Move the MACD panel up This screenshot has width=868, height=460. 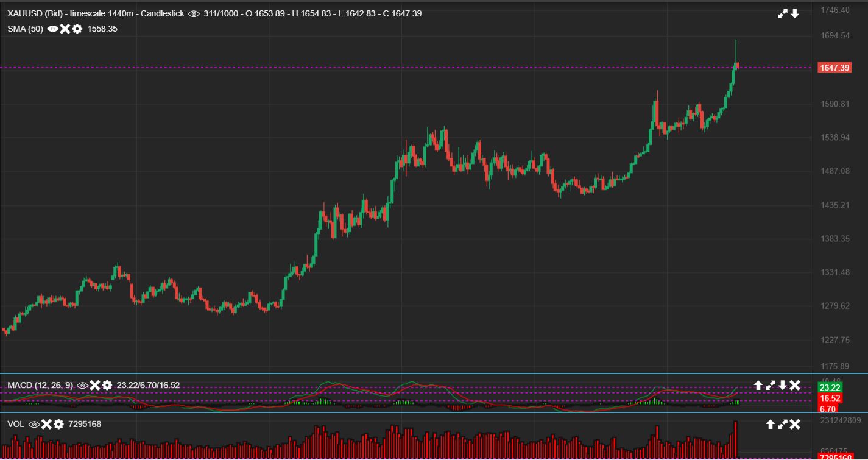pos(758,385)
